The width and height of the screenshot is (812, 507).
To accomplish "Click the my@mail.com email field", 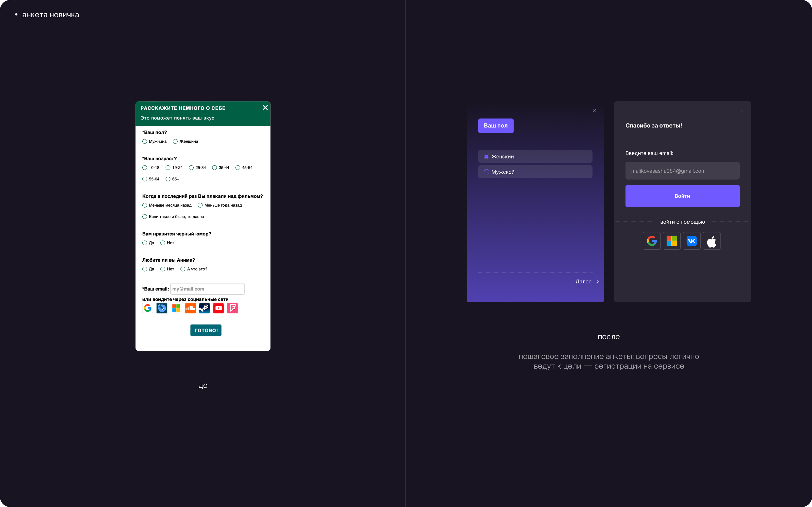I will [x=207, y=289].
